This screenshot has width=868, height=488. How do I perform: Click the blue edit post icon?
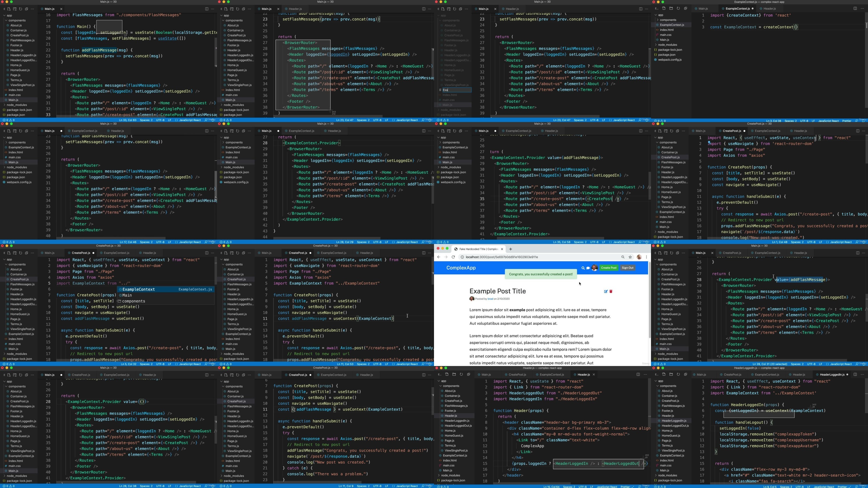(x=605, y=291)
